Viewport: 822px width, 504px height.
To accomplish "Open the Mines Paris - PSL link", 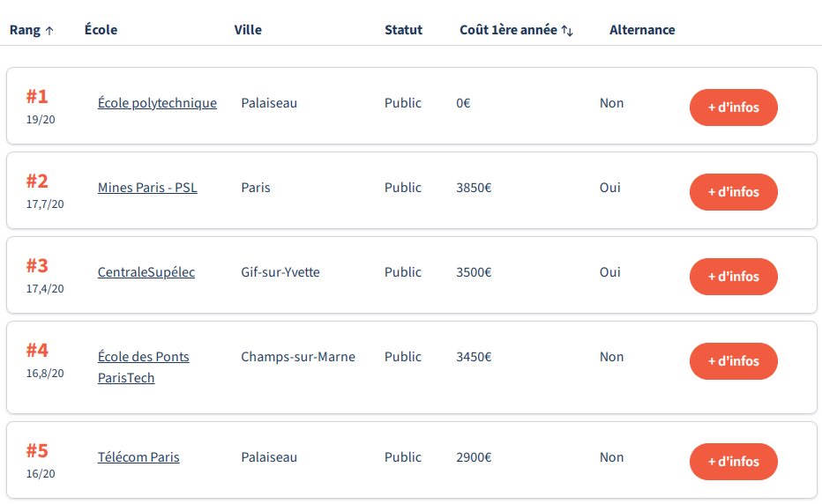I will point(147,188).
